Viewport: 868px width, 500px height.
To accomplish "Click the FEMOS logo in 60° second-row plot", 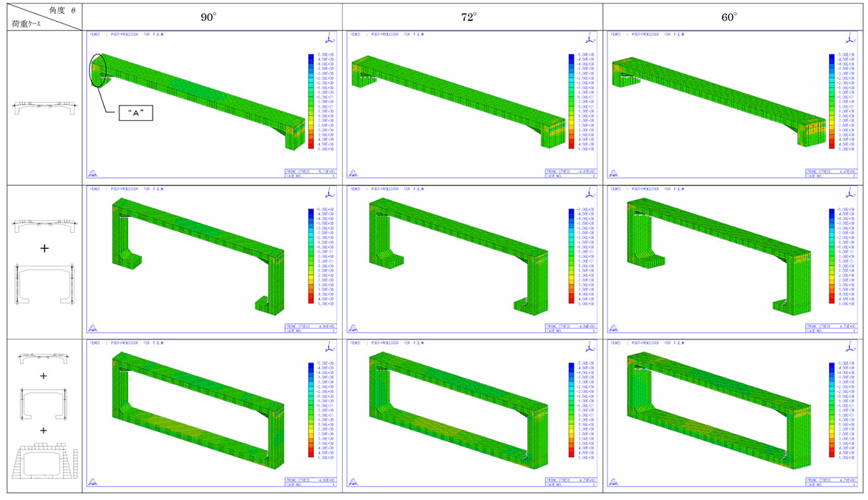I will click(612, 327).
